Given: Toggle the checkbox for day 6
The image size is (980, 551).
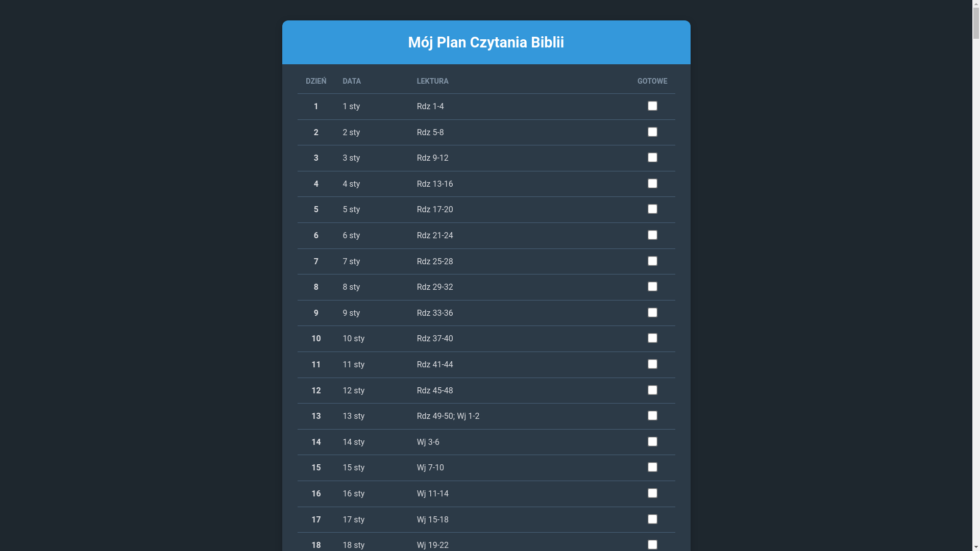Looking at the screenshot, I should tap(652, 235).
